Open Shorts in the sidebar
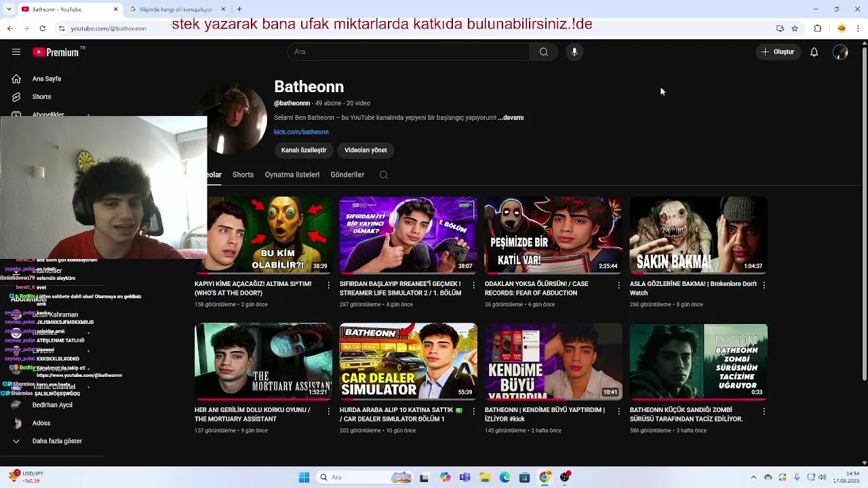 pyautogui.click(x=42, y=97)
